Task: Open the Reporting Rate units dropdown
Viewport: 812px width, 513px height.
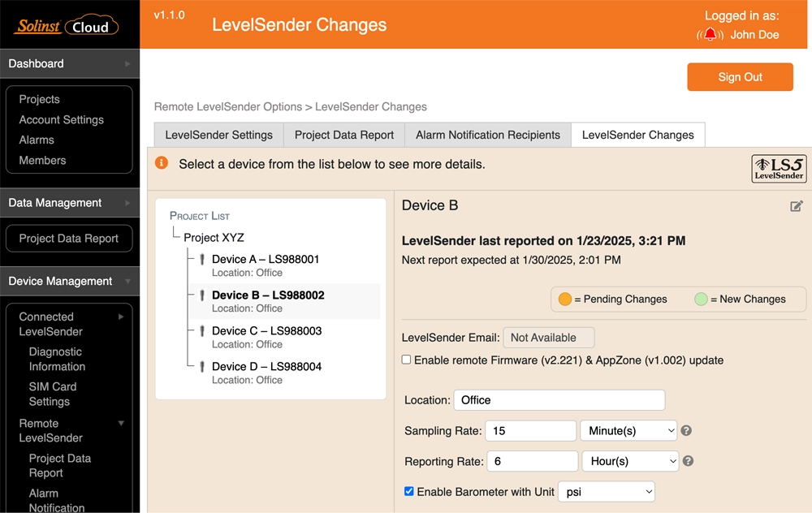Action: click(x=630, y=460)
